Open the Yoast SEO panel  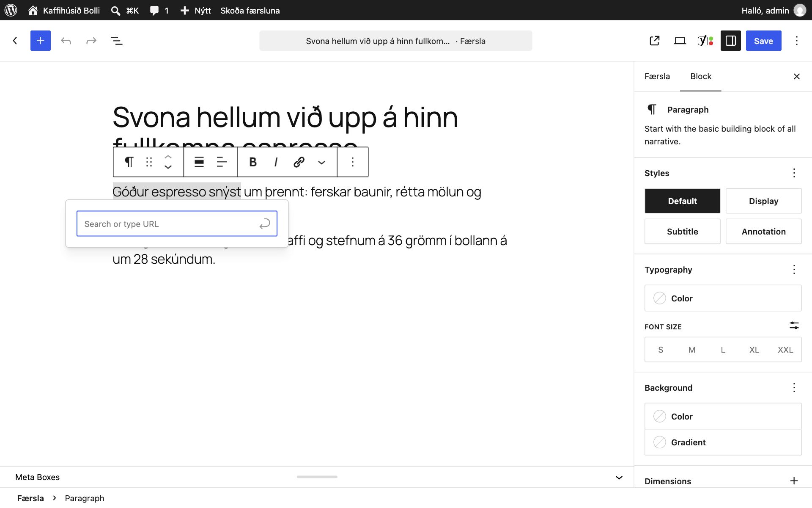click(x=705, y=41)
